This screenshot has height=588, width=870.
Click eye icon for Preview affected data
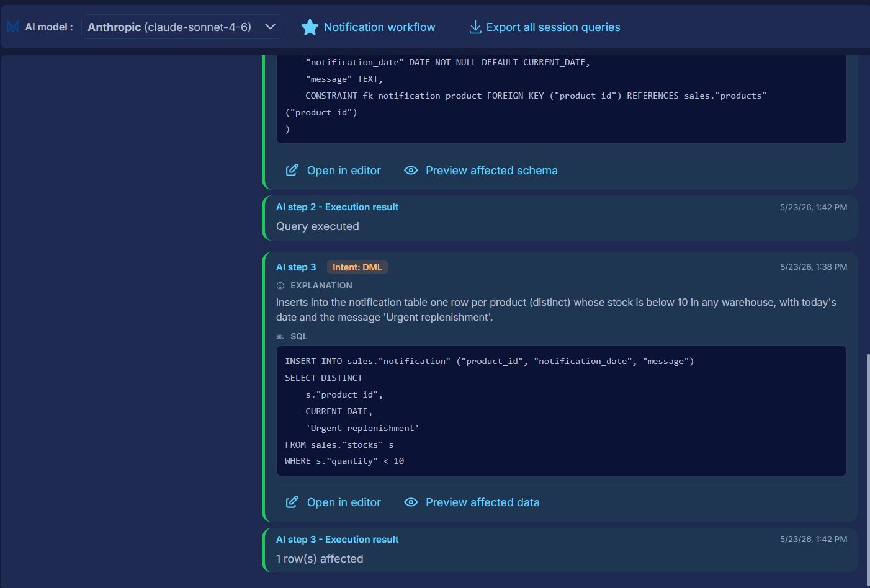click(411, 502)
